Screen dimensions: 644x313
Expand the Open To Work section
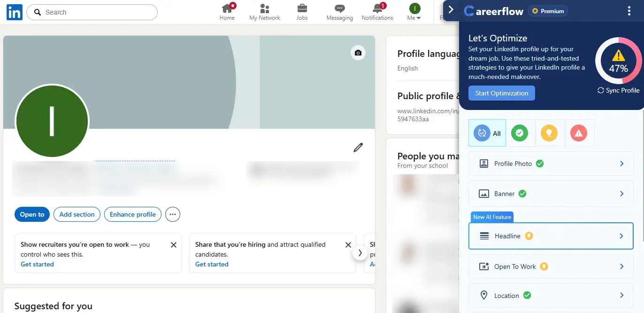pos(551,266)
